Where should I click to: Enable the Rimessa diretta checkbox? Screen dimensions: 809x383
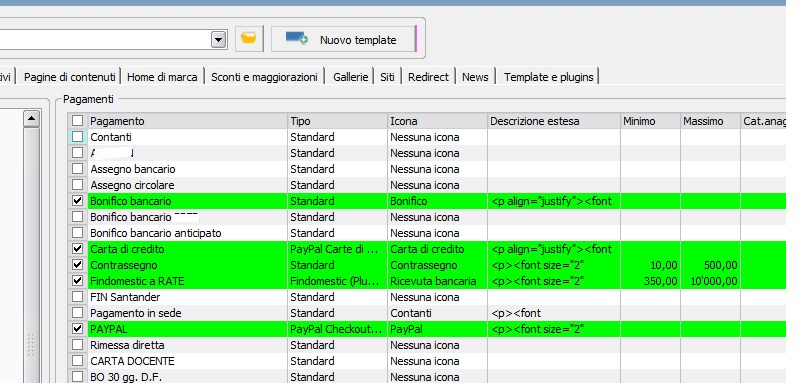77,345
